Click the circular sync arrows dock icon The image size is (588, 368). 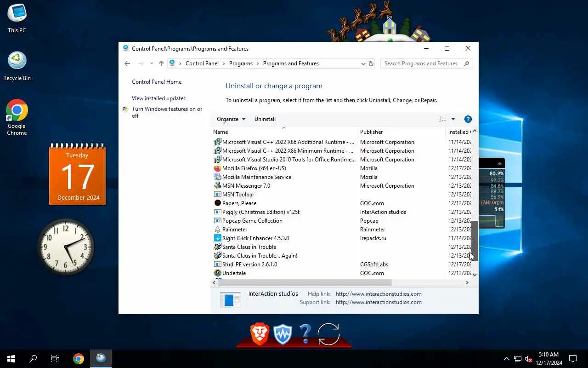328,334
